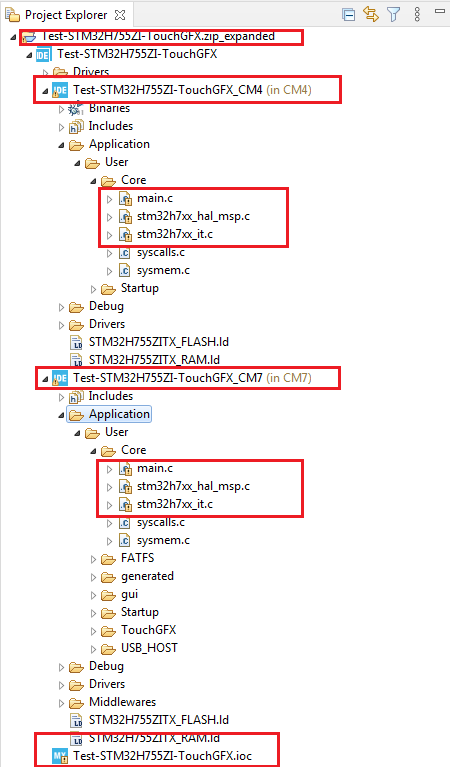The image size is (450, 767).
Task: Expand Includes under the CM4 project
Action: coord(61,128)
